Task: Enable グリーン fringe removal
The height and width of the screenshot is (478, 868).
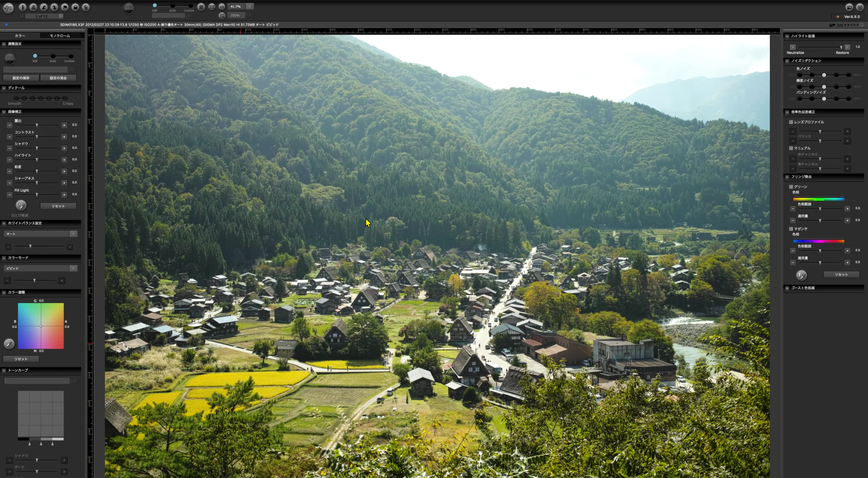Action: coord(791,186)
